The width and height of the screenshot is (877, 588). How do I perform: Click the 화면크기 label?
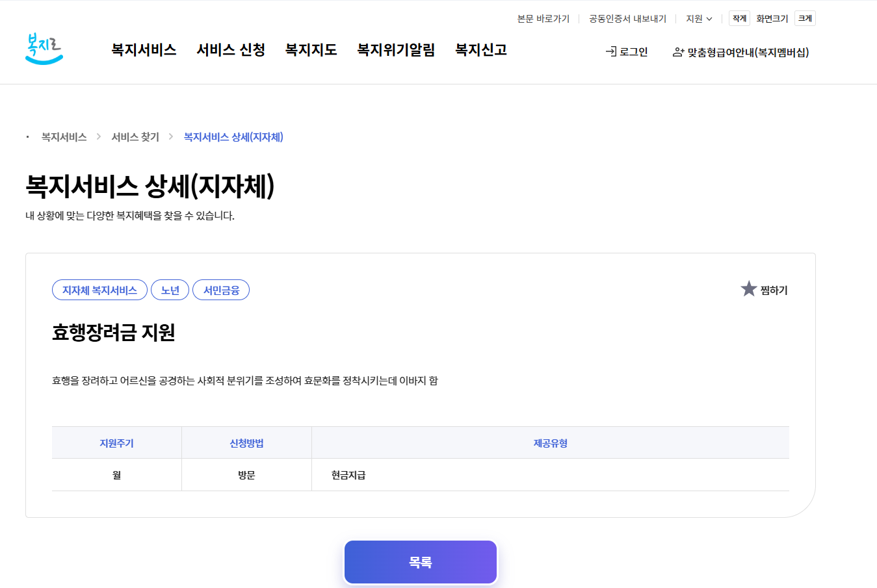point(772,19)
